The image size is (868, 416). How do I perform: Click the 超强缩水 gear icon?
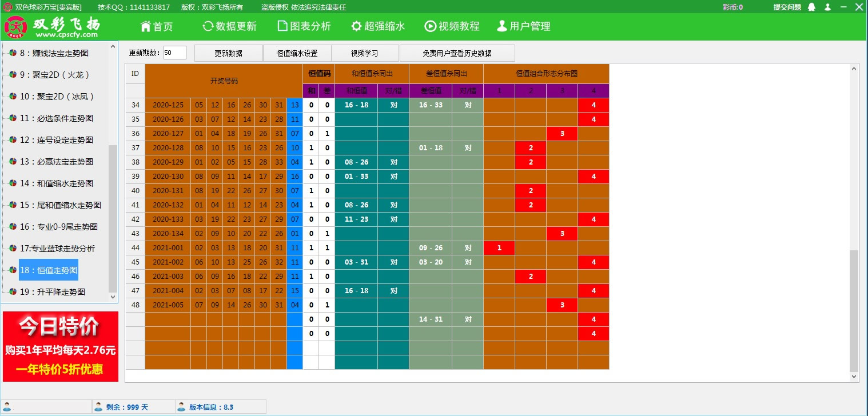356,26
